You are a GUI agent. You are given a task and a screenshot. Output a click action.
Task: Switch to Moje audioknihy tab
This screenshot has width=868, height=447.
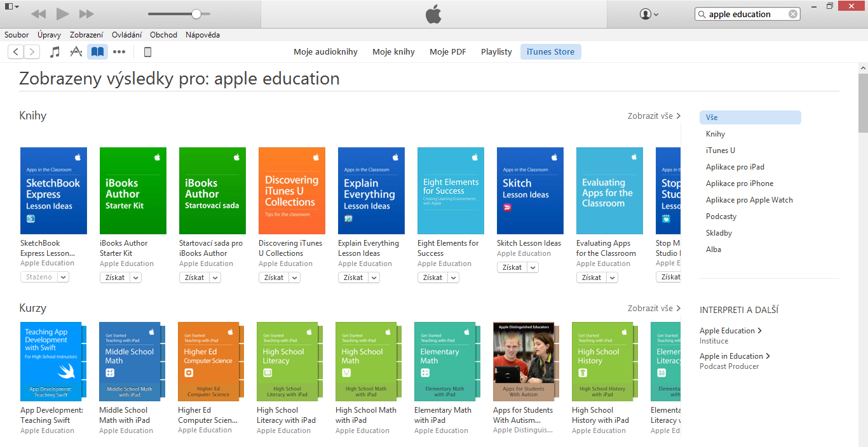coord(325,52)
